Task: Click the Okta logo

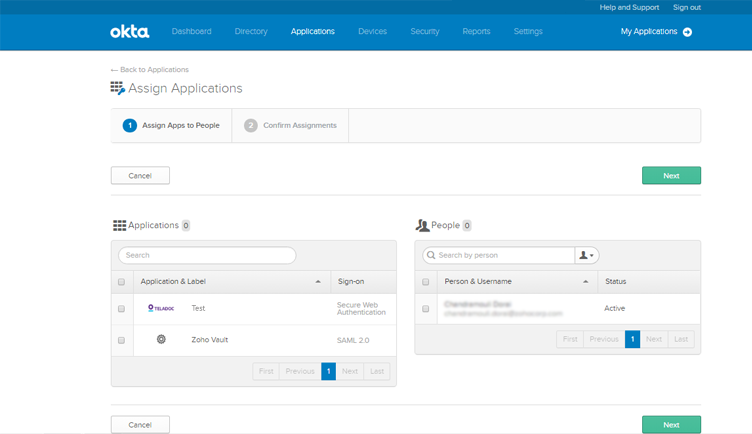Action: (129, 32)
